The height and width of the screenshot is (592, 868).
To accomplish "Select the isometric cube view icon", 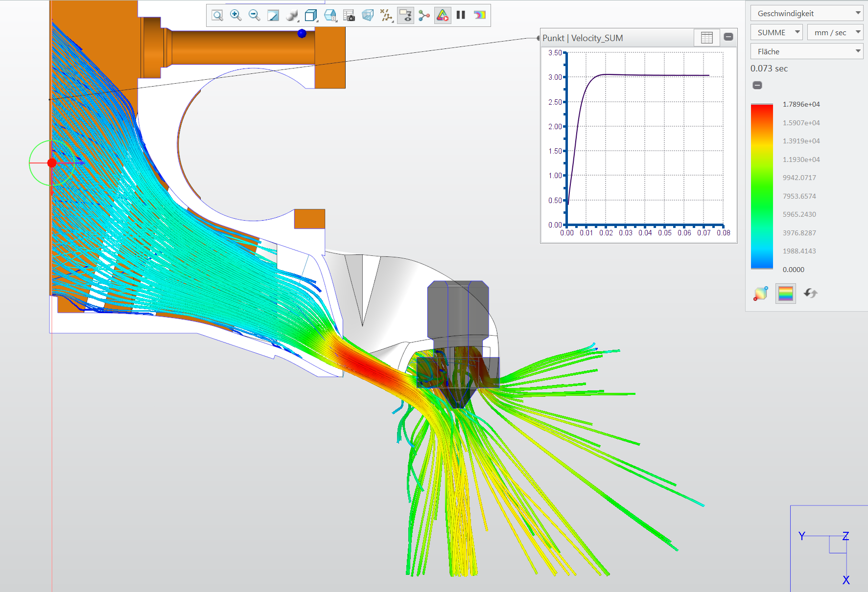I will 311,15.
